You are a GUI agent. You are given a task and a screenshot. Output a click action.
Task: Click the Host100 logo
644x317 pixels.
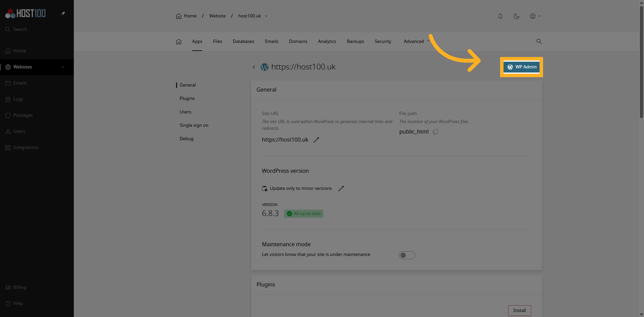pos(25,13)
